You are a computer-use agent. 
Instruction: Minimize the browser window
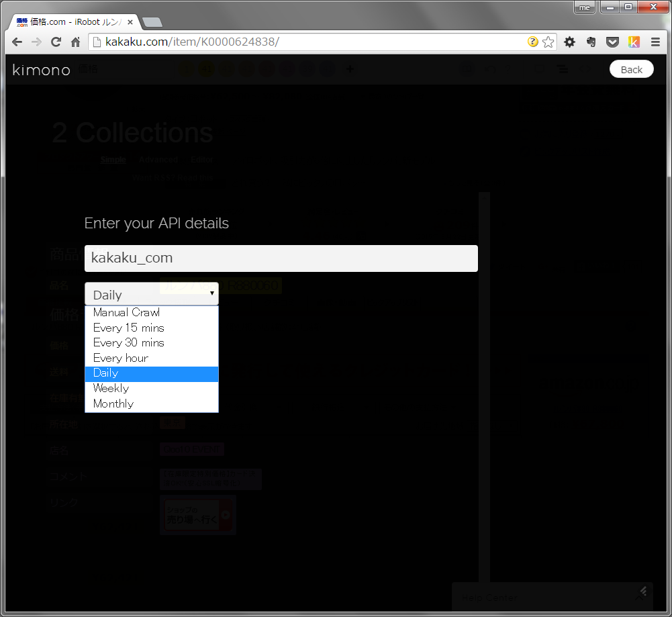[x=610, y=7]
